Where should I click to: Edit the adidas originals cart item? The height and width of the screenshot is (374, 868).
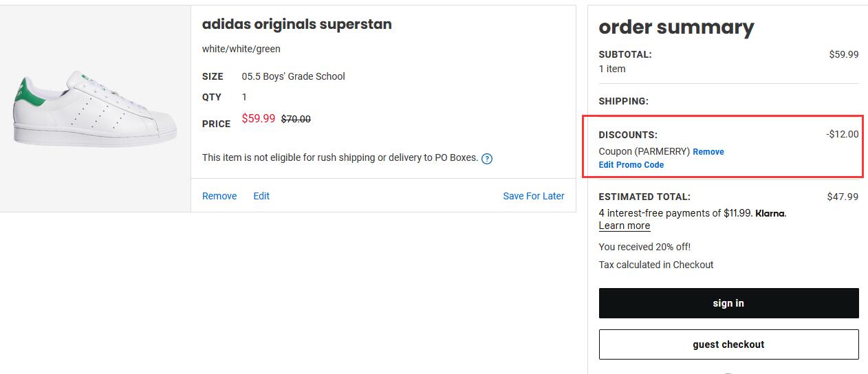(261, 196)
